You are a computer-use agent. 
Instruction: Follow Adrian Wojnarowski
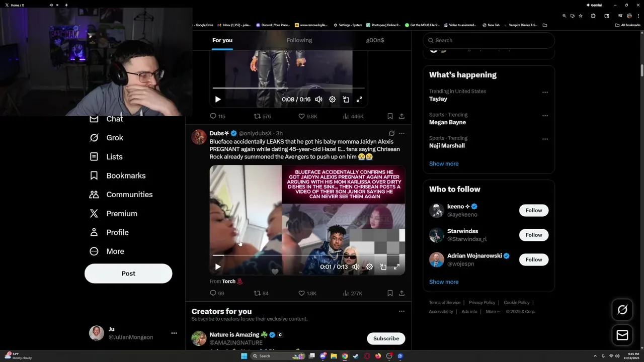(534, 259)
